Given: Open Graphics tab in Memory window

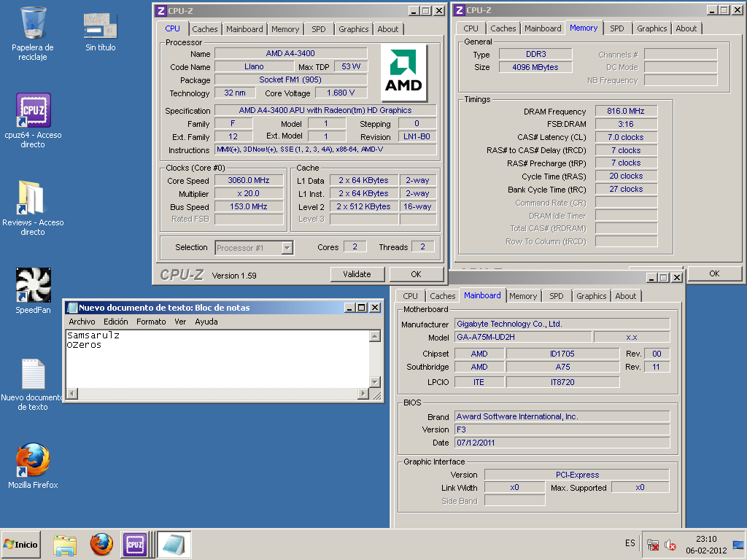Looking at the screenshot, I should [x=651, y=28].
